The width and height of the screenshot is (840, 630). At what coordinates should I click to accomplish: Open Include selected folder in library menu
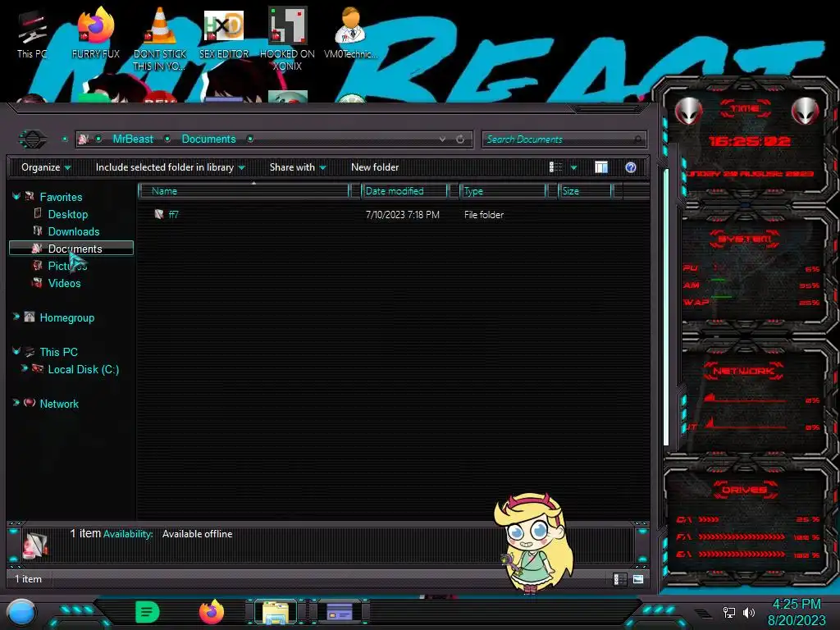[170, 167]
